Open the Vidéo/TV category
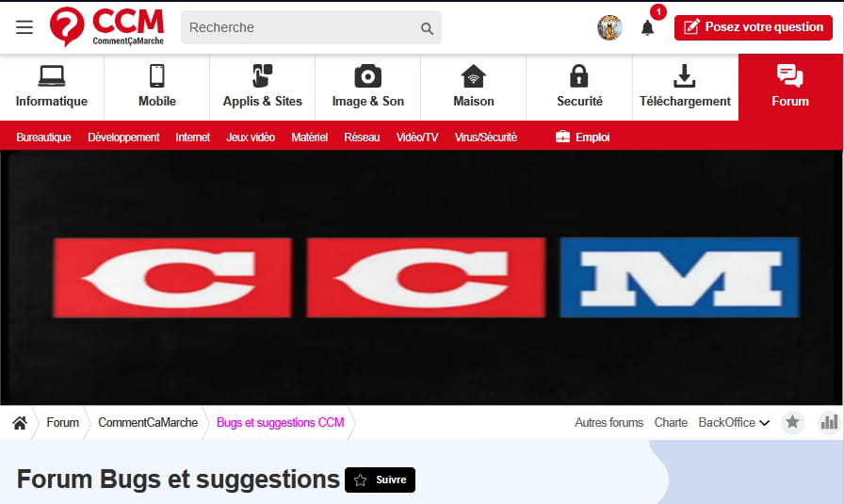The image size is (844, 504). coord(417,138)
